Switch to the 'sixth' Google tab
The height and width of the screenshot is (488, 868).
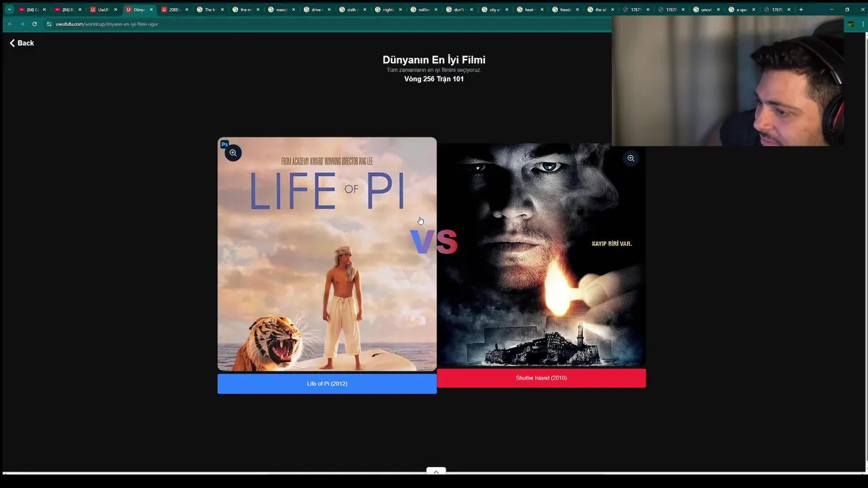tap(351, 9)
